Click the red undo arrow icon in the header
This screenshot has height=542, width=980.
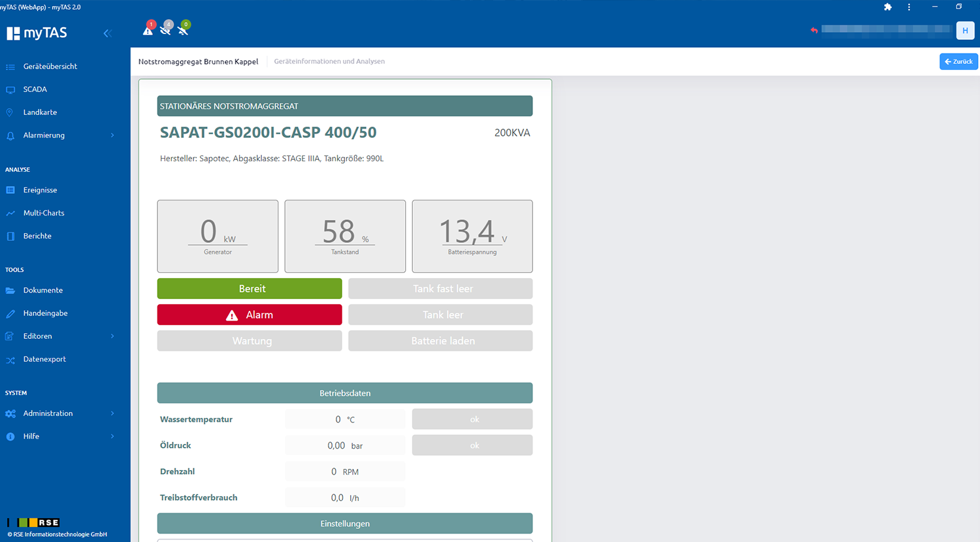point(814,30)
